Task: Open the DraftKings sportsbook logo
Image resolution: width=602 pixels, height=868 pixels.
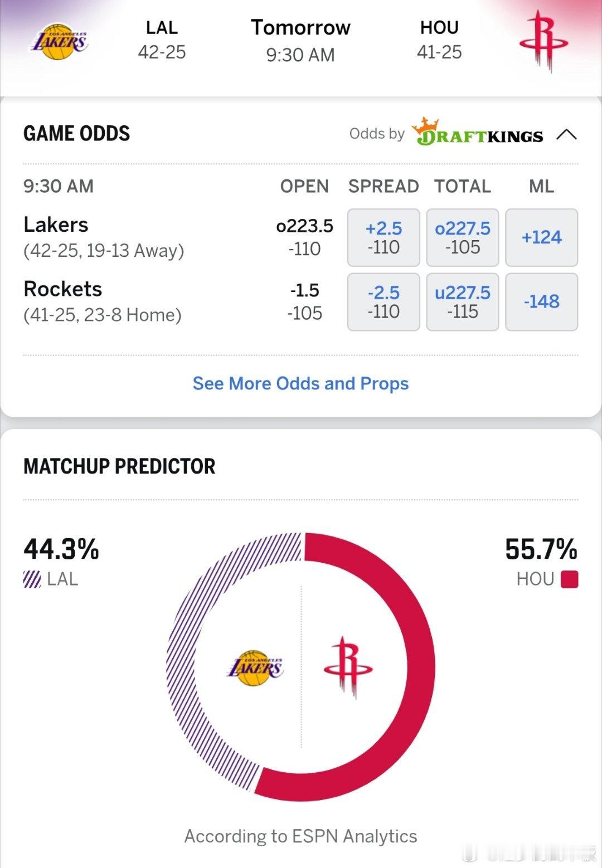Action: click(478, 134)
